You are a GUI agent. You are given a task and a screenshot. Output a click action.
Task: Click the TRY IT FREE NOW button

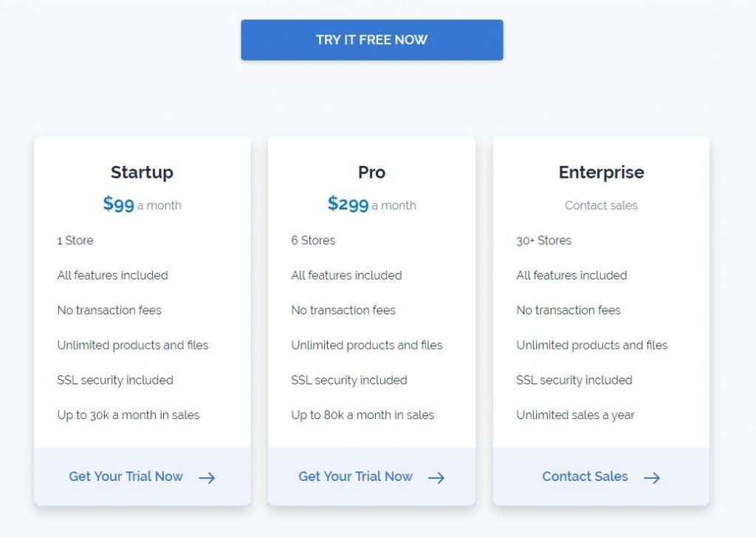pyautogui.click(x=371, y=40)
